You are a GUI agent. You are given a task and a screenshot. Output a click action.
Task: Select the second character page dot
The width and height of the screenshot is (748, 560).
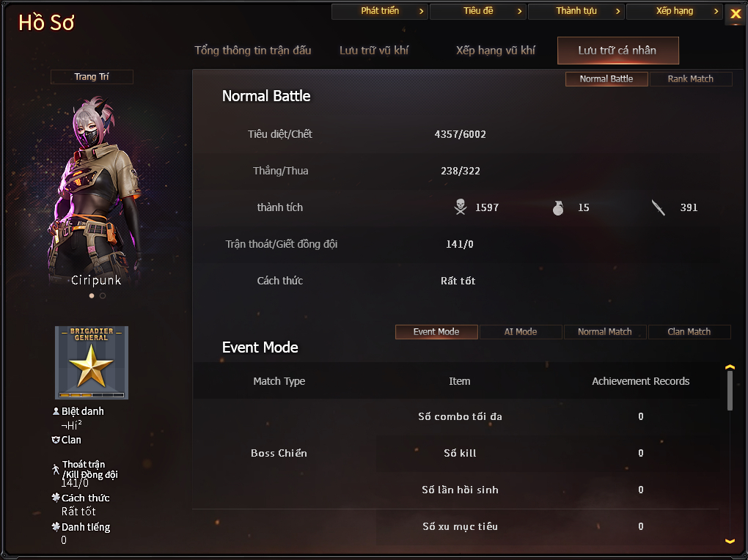[103, 295]
